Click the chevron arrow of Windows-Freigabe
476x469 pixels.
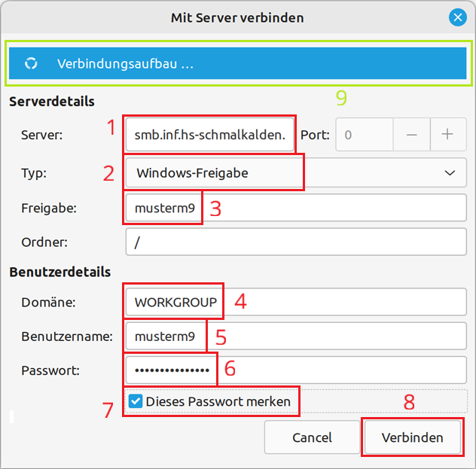pos(450,173)
